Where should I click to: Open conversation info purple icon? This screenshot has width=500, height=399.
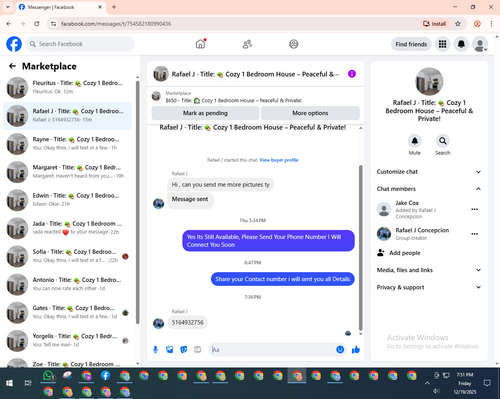click(x=352, y=74)
